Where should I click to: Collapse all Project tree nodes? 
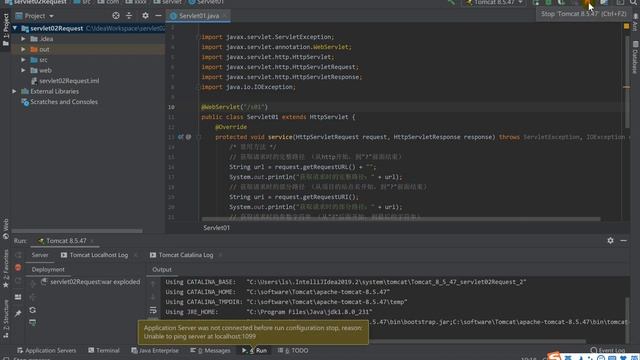[129, 16]
